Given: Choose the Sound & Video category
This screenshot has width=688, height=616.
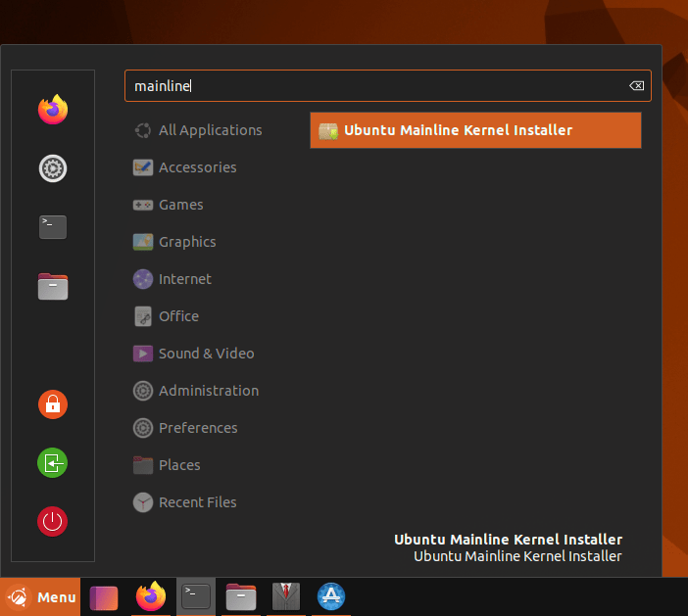Looking at the screenshot, I should pyautogui.click(x=206, y=354).
